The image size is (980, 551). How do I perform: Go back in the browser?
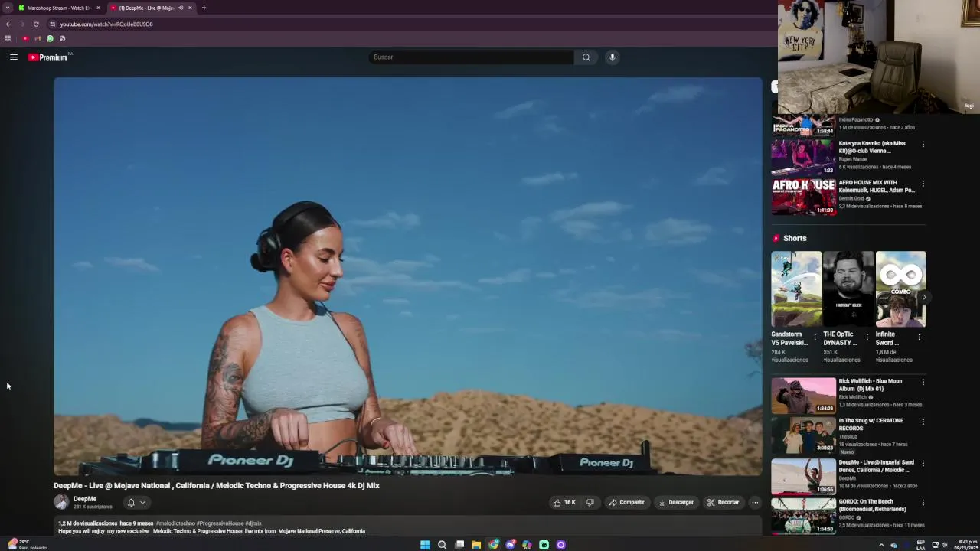pos(8,24)
